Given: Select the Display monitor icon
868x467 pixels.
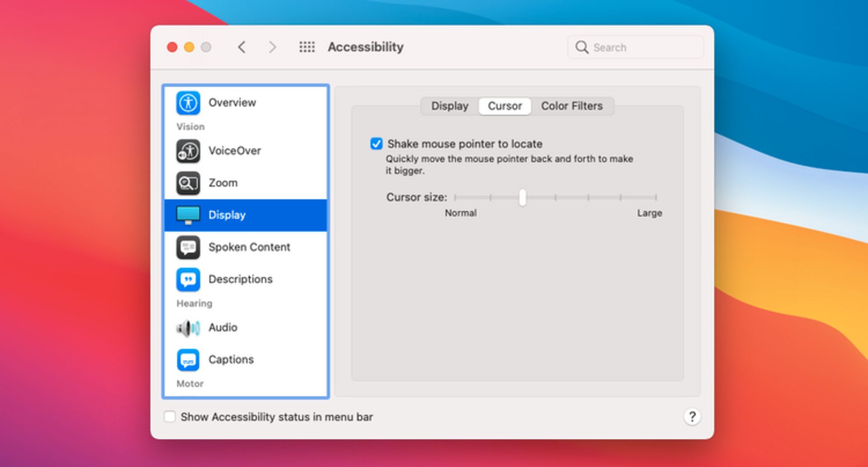Looking at the screenshot, I should click(188, 215).
